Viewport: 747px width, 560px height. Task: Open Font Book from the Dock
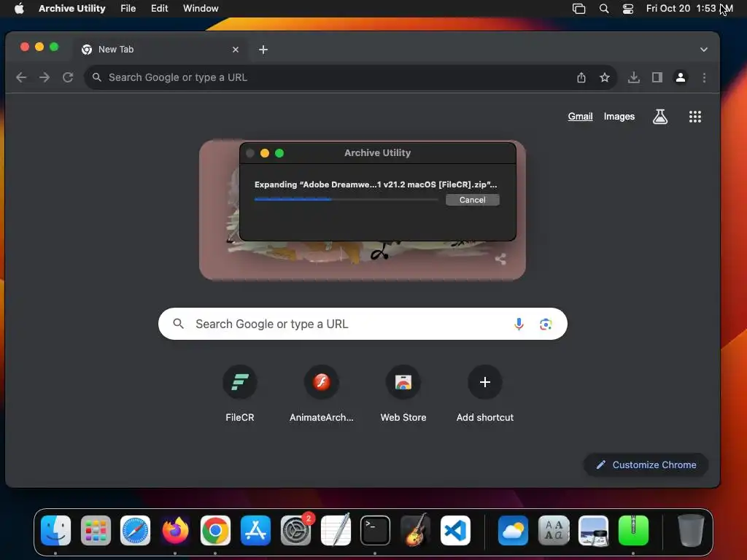click(x=553, y=531)
